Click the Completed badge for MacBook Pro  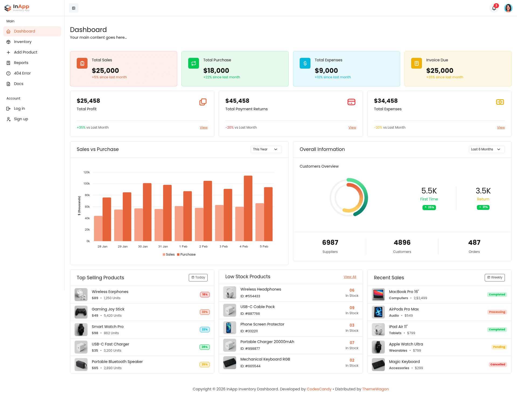pos(497,295)
